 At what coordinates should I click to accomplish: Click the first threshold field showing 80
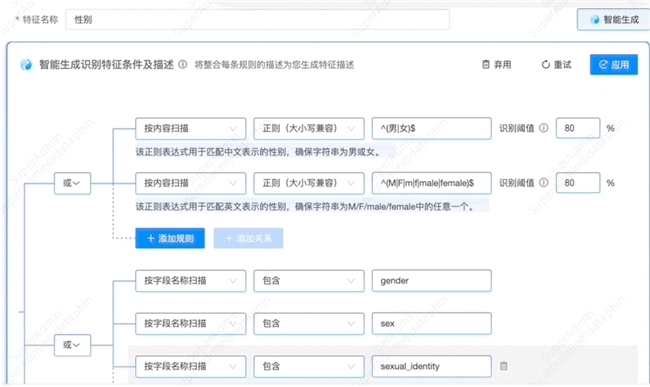coord(577,128)
